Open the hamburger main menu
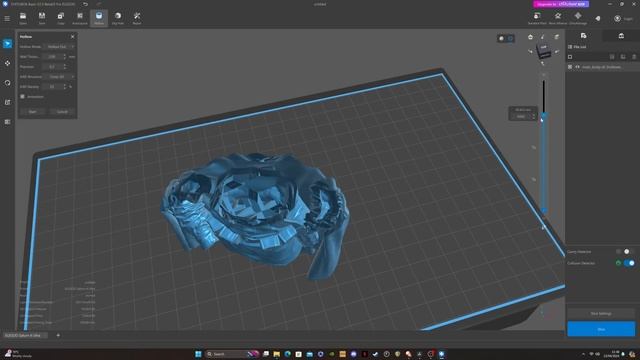640x360 pixels. tap(7, 18)
